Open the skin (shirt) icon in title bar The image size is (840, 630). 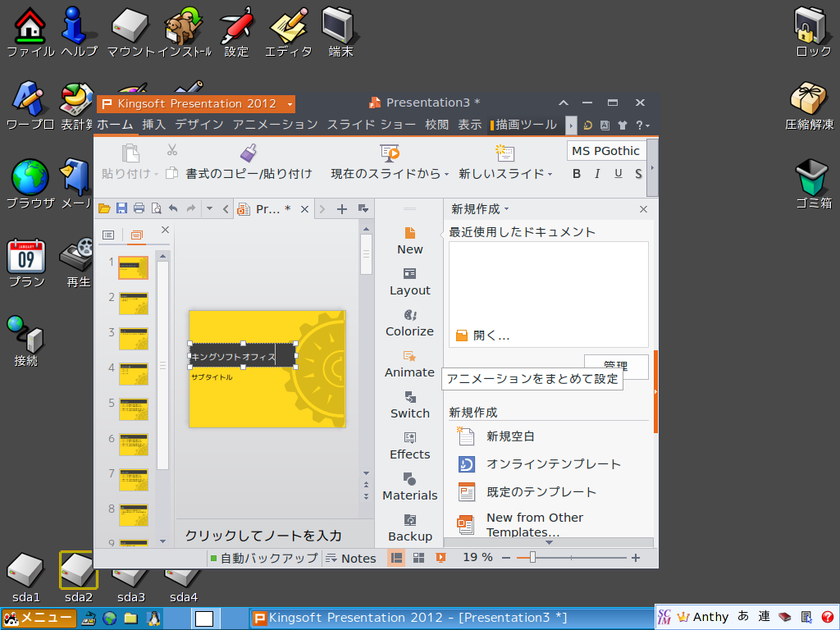622,126
